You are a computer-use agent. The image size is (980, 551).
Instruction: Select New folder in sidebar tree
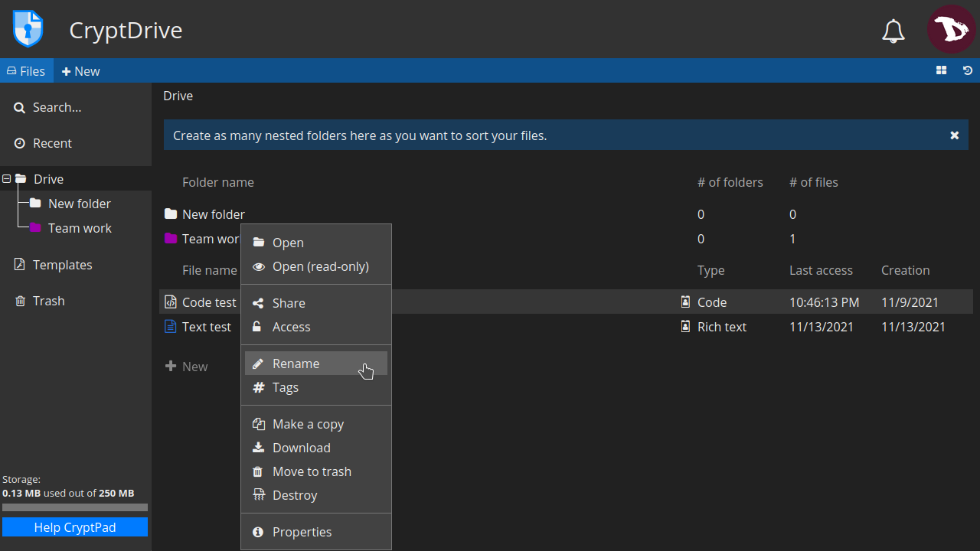click(x=80, y=204)
